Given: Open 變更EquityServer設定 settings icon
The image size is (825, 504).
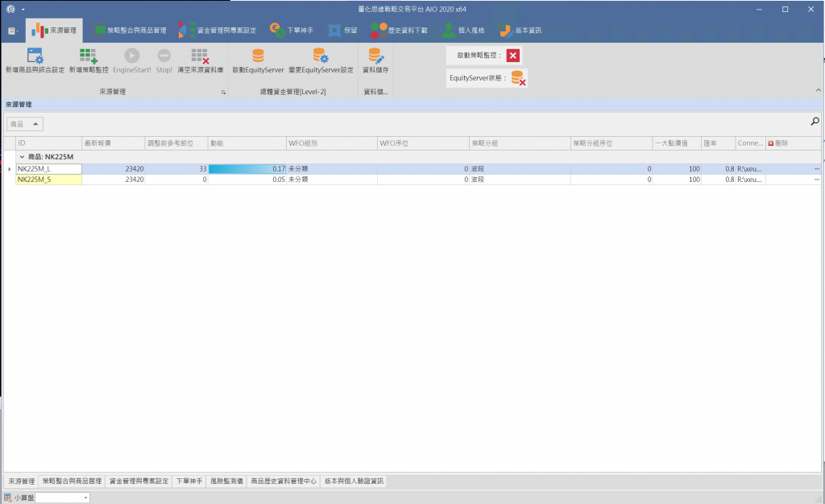Looking at the screenshot, I should pyautogui.click(x=321, y=56).
